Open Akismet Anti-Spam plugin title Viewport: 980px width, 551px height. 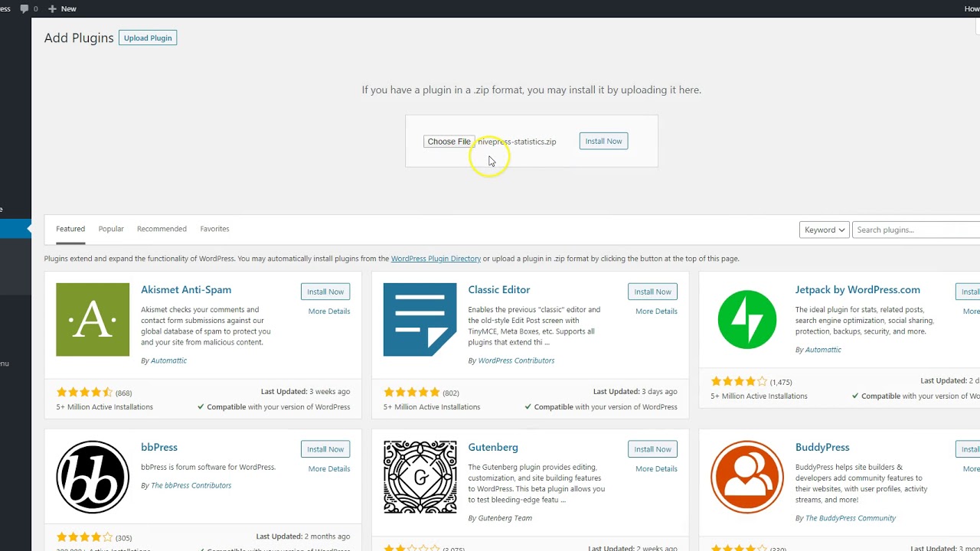click(186, 290)
